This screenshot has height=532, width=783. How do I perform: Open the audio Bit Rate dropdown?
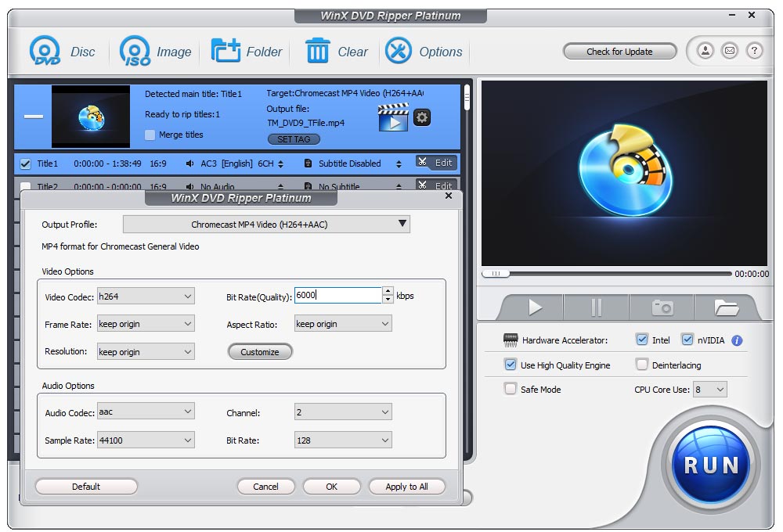pos(343,440)
